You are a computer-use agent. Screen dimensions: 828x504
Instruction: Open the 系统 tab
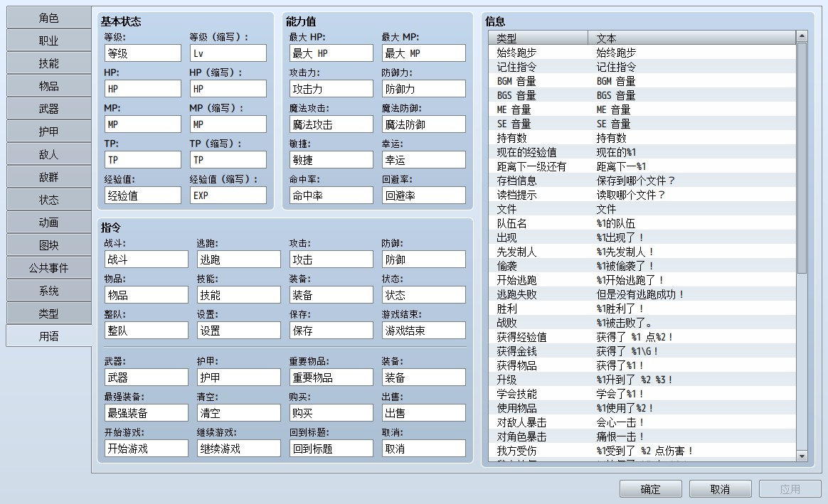pos(48,291)
